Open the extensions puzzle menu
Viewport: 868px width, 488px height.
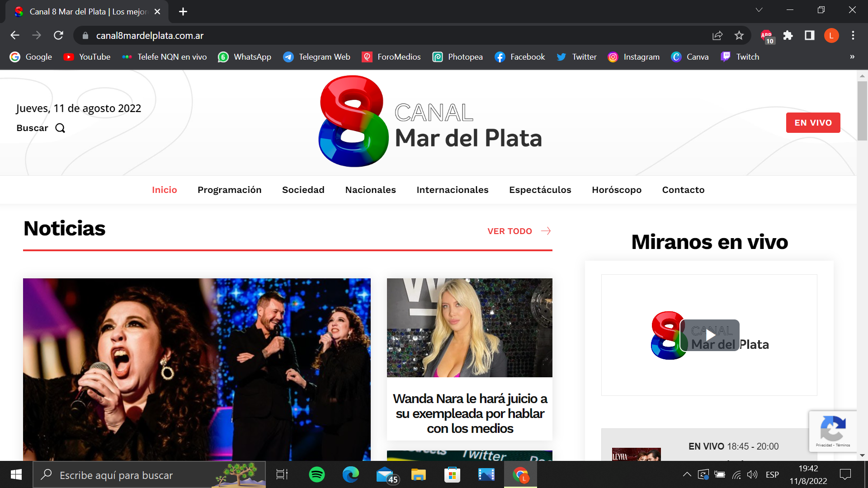click(788, 35)
